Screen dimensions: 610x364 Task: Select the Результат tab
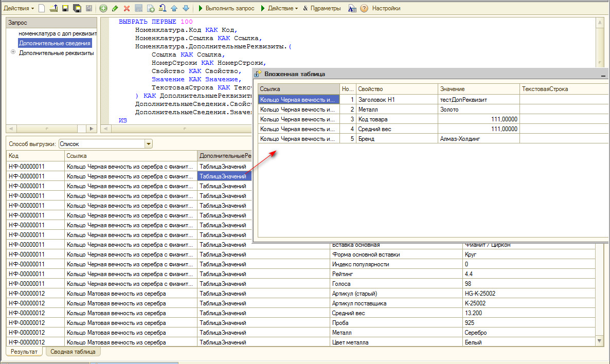[25, 352]
